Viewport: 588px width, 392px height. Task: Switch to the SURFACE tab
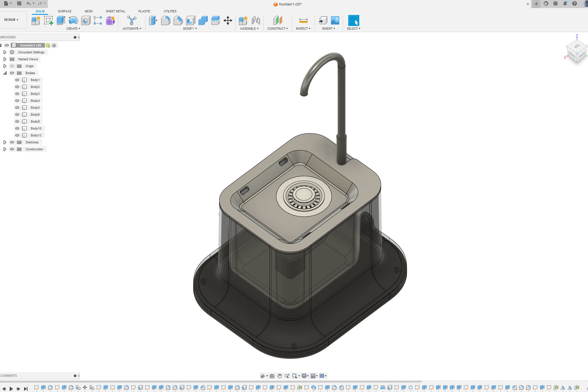pos(64,11)
